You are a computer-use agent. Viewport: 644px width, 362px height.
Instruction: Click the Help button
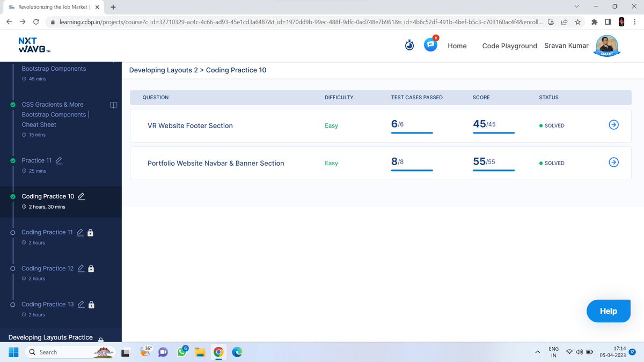[x=608, y=311]
